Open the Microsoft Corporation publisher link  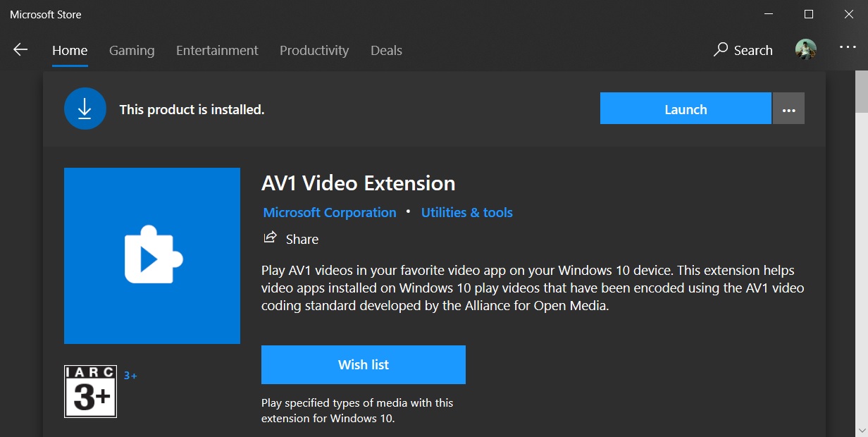tap(330, 212)
